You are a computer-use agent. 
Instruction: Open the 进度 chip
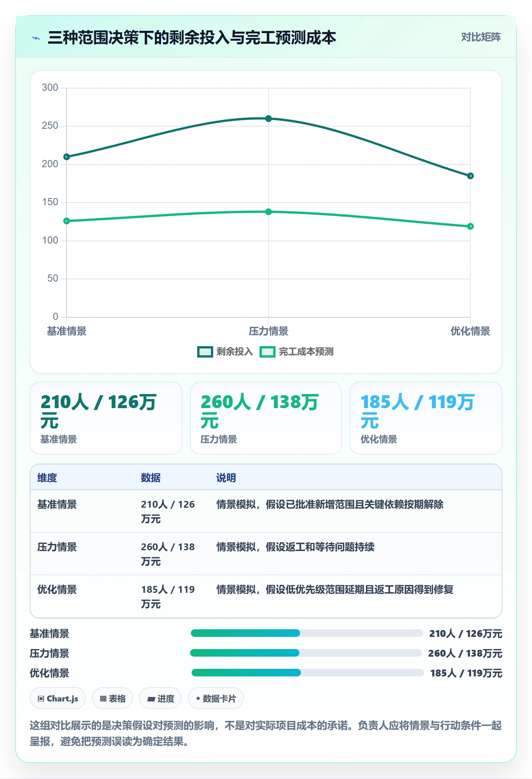160,698
